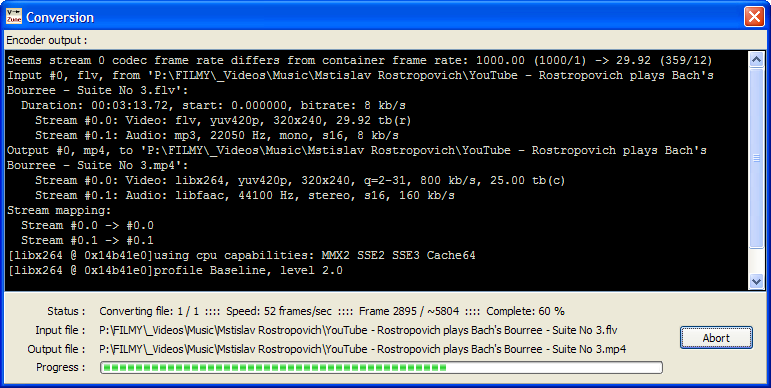771x388 pixels.
Task: Click the 'Conversion' window title text
Action: (60, 17)
